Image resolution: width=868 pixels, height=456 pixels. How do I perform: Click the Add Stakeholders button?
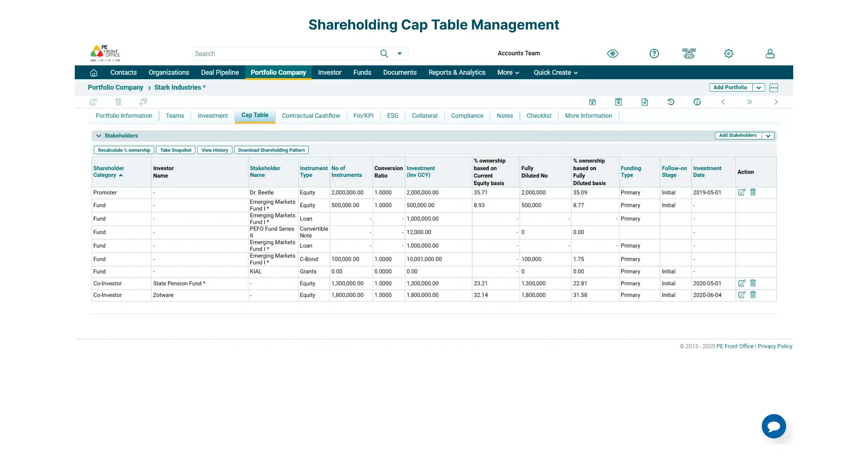click(x=738, y=135)
